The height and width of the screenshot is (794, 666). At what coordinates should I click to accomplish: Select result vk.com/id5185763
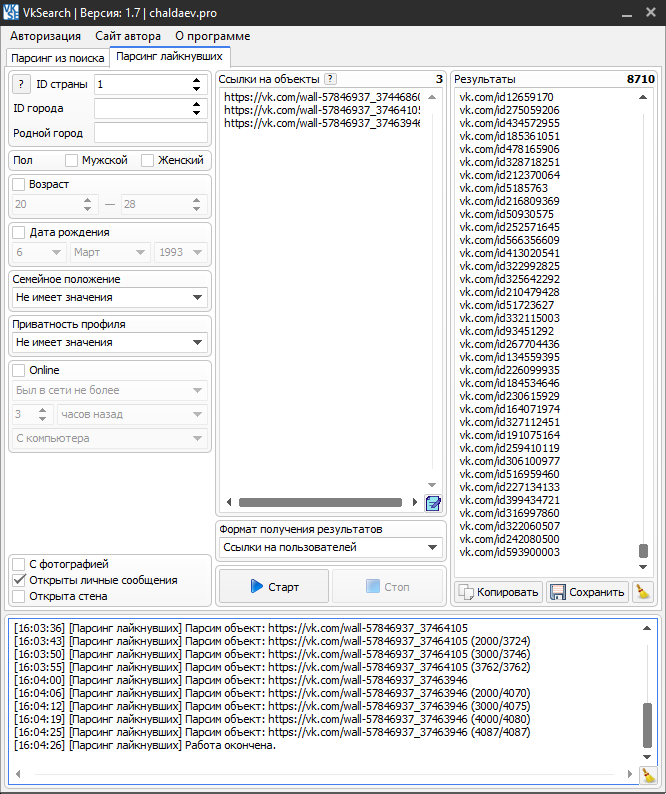pos(503,188)
